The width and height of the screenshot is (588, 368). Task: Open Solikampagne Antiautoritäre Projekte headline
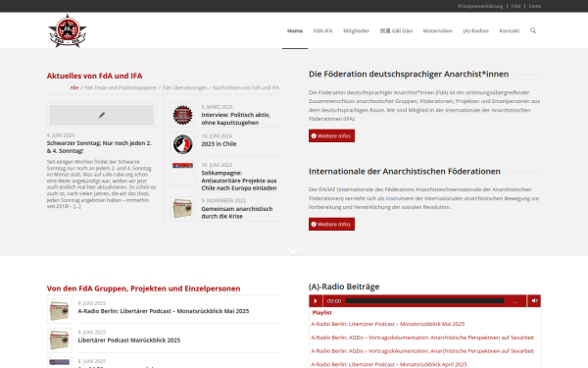click(x=239, y=181)
